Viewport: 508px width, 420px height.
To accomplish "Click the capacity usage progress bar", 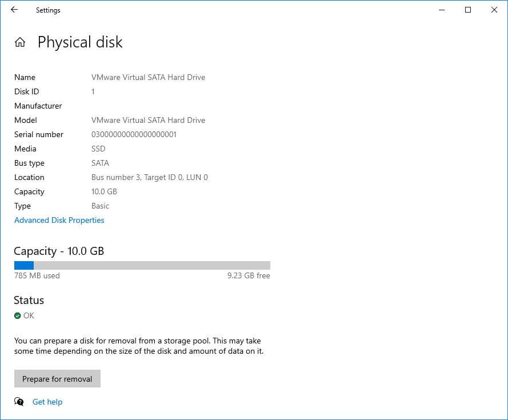I will (142, 265).
